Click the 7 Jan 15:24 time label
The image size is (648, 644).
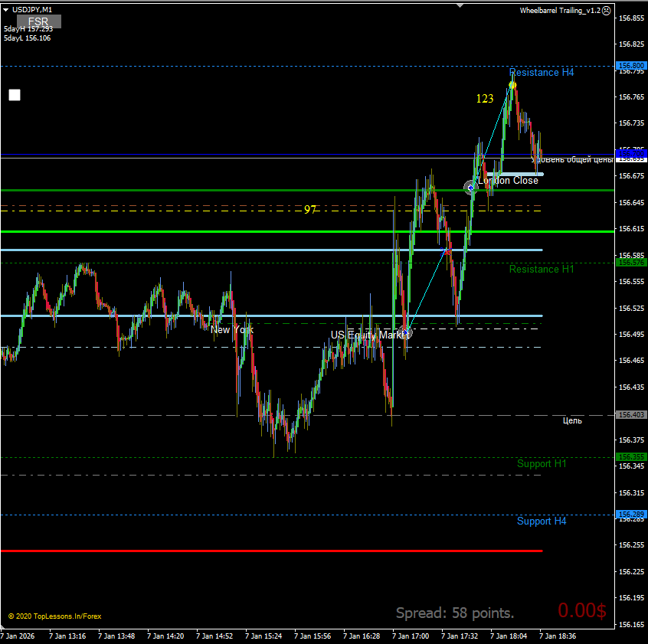coord(263,636)
